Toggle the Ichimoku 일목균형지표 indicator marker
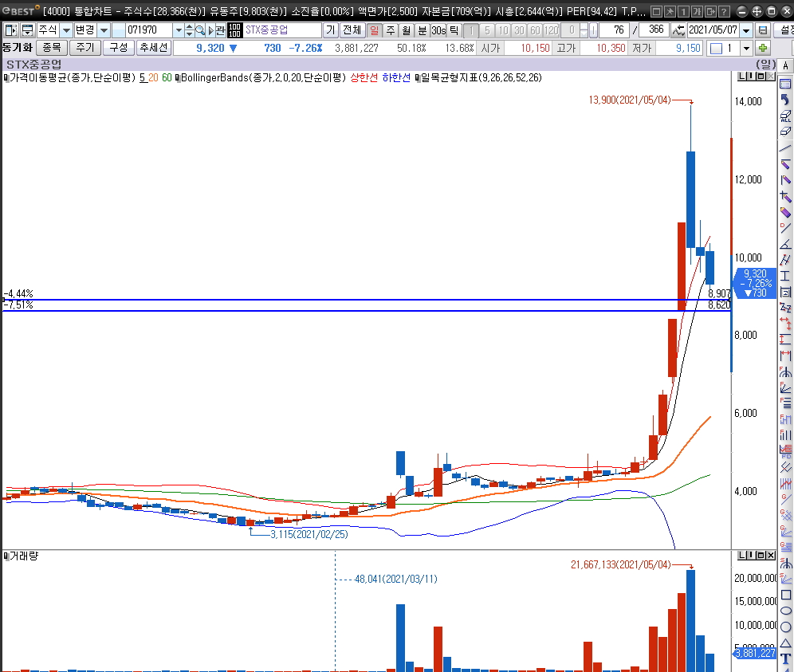The image size is (794, 672). (x=418, y=78)
